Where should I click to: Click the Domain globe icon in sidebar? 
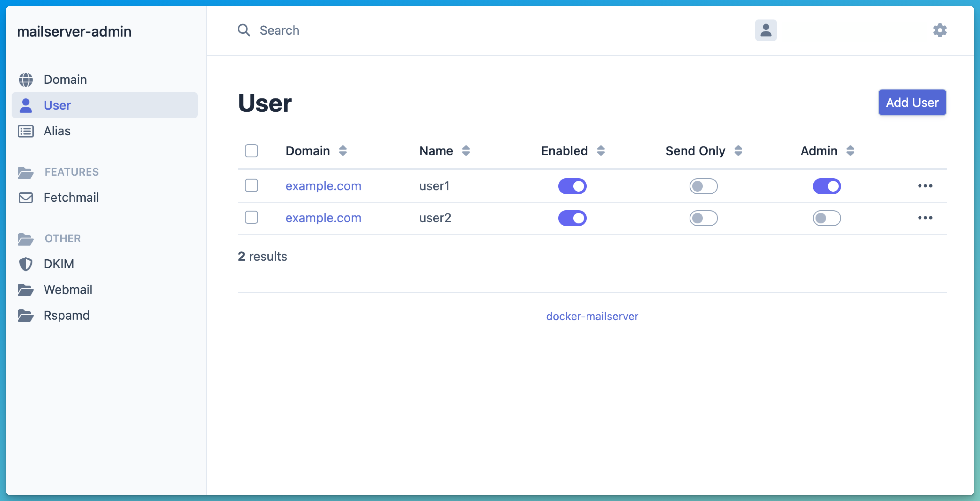pyautogui.click(x=25, y=80)
